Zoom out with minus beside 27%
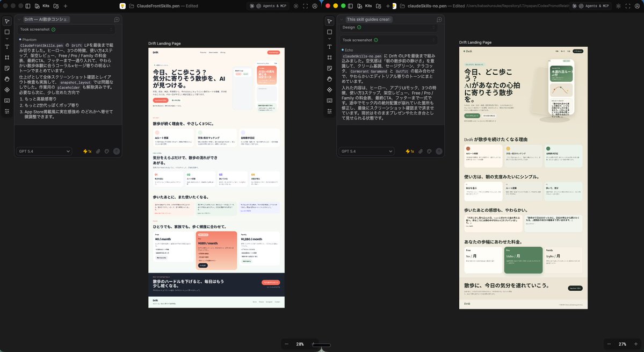 tap(609, 344)
